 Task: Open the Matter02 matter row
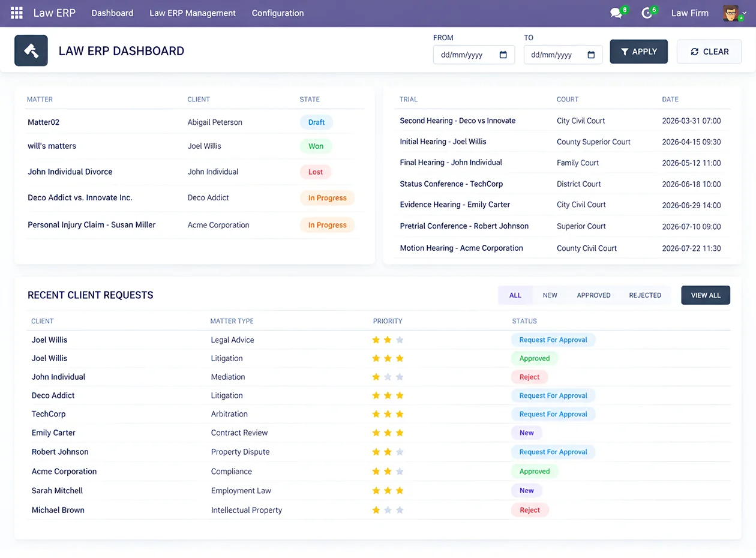click(x=195, y=122)
